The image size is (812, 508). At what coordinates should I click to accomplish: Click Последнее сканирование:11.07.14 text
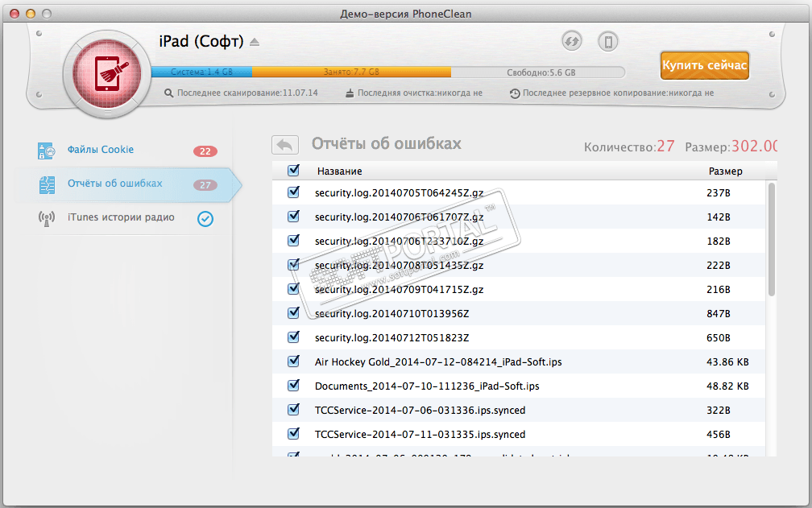pyautogui.click(x=247, y=93)
